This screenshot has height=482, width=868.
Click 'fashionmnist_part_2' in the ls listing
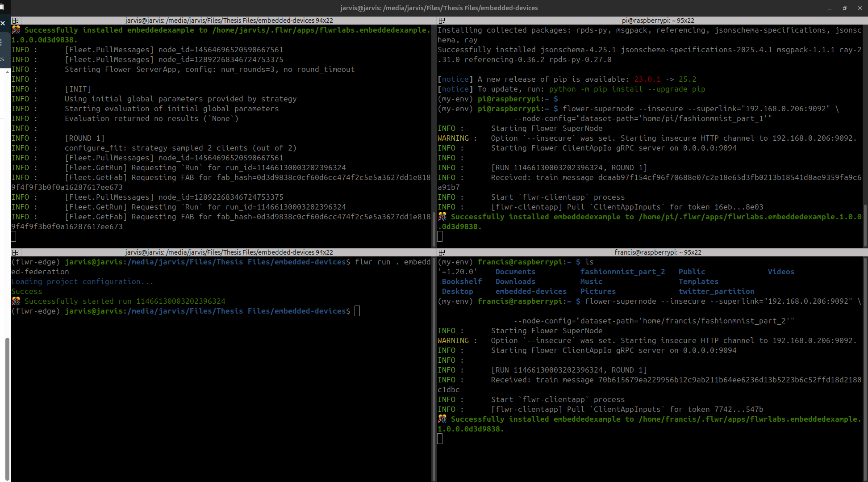[x=622, y=272]
